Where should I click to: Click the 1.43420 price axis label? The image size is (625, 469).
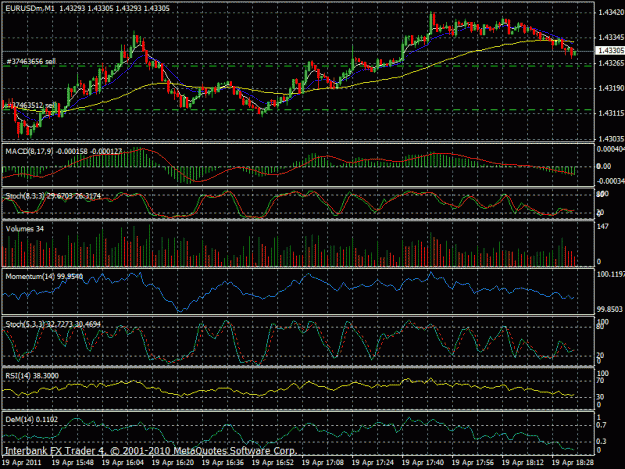coord(611,13)
